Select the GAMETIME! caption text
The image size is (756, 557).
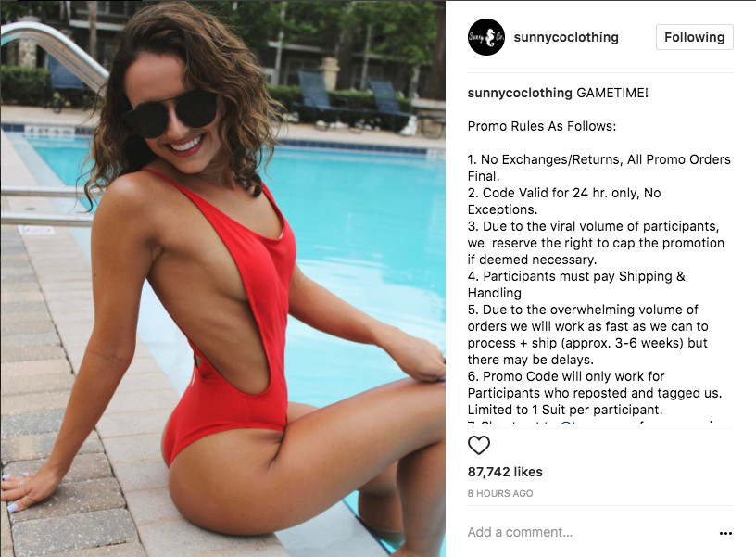point(612,93)
